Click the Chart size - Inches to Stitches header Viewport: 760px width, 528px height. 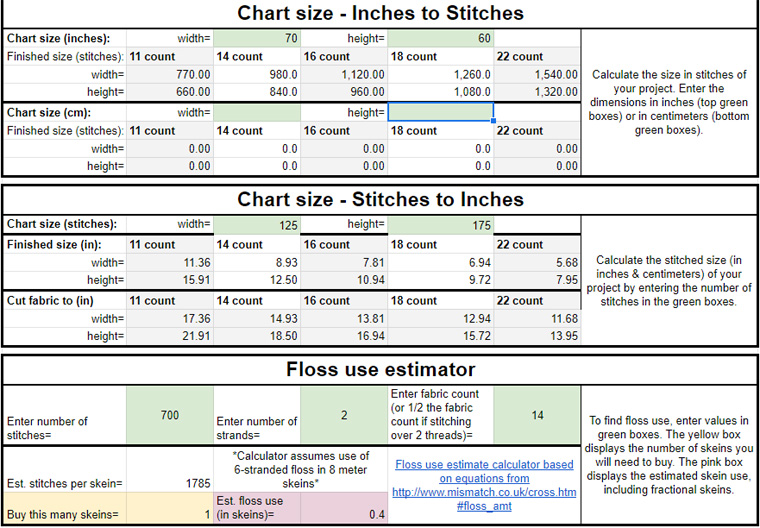pyautogui.click(x=380, y=13)
